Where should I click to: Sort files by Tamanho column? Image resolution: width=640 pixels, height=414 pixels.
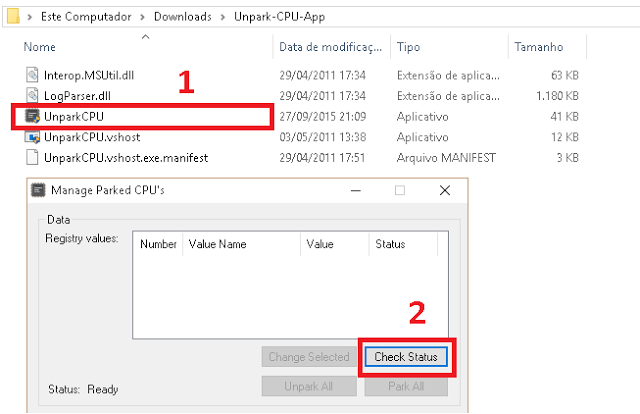pyautogui.click(x=538, y=47)
